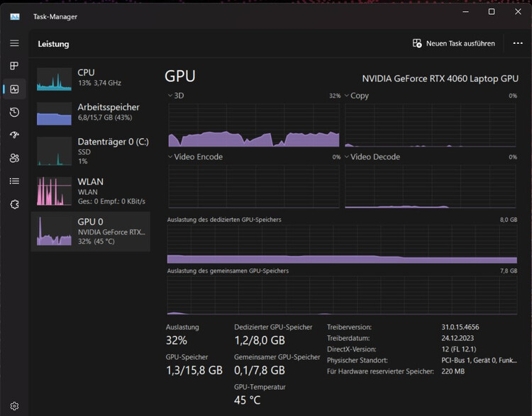The image size is (532, 416).
Task: Click the GPU 0 mini graph thumbnail
Action: coord(55,231)
